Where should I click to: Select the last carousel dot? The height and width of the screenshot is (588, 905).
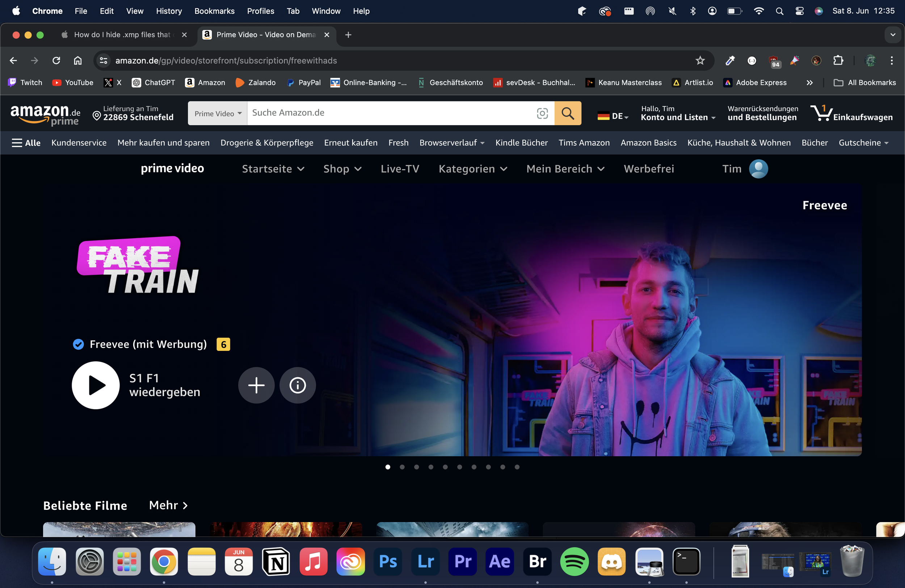click(517, 467)
